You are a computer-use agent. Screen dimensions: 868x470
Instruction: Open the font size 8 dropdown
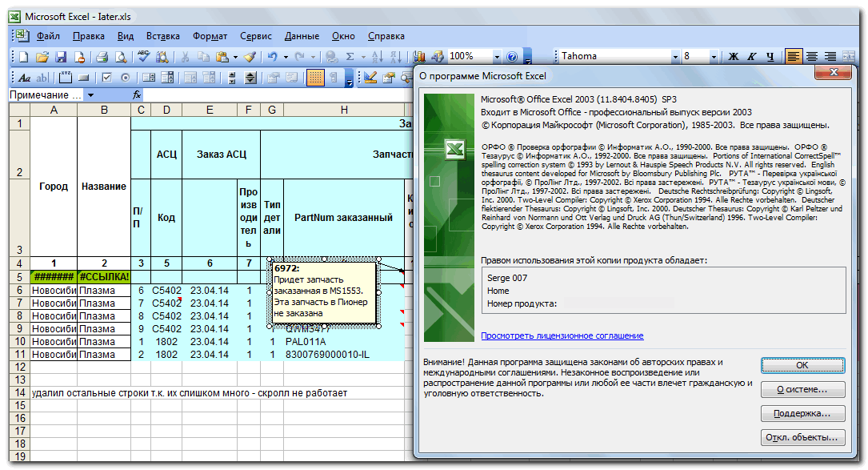point(714,57)
